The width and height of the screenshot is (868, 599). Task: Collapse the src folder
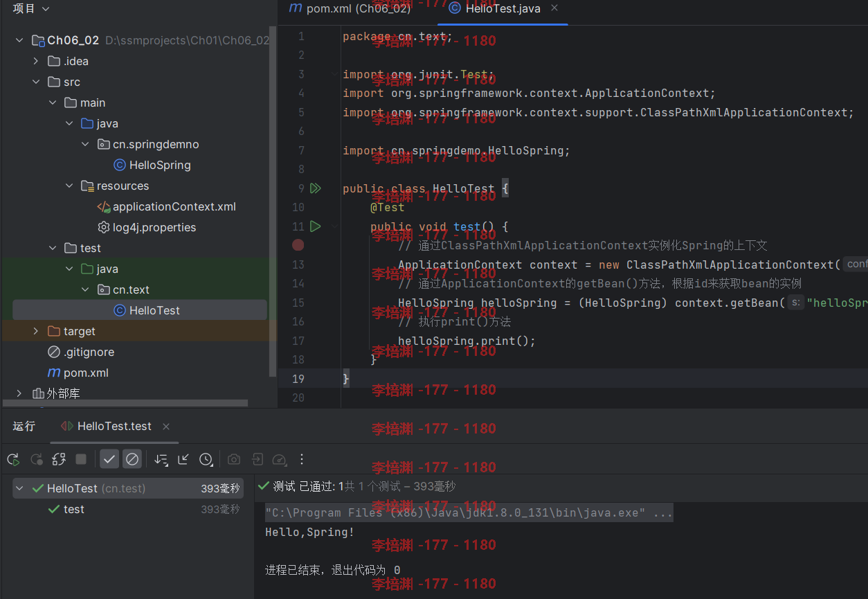point(36,82)
